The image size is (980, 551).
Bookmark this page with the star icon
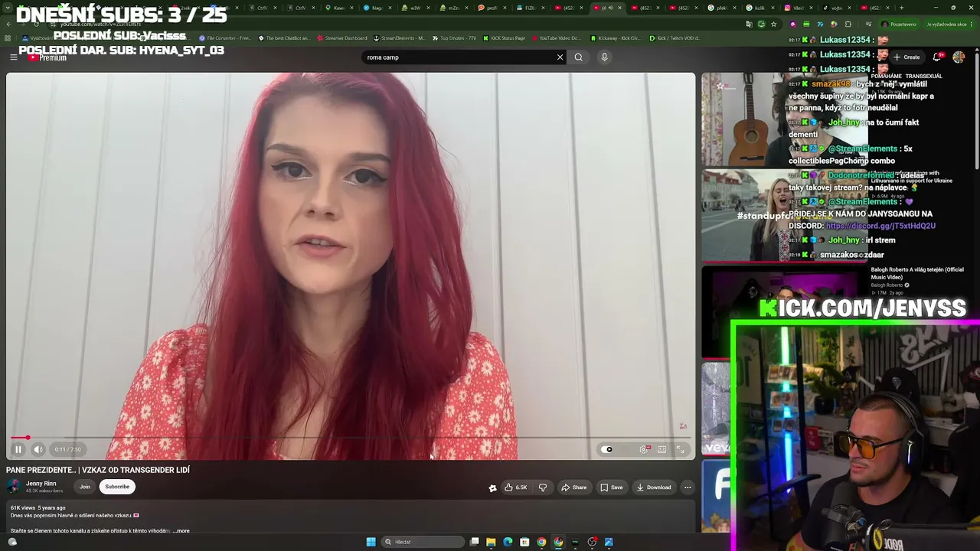(773, 24)
